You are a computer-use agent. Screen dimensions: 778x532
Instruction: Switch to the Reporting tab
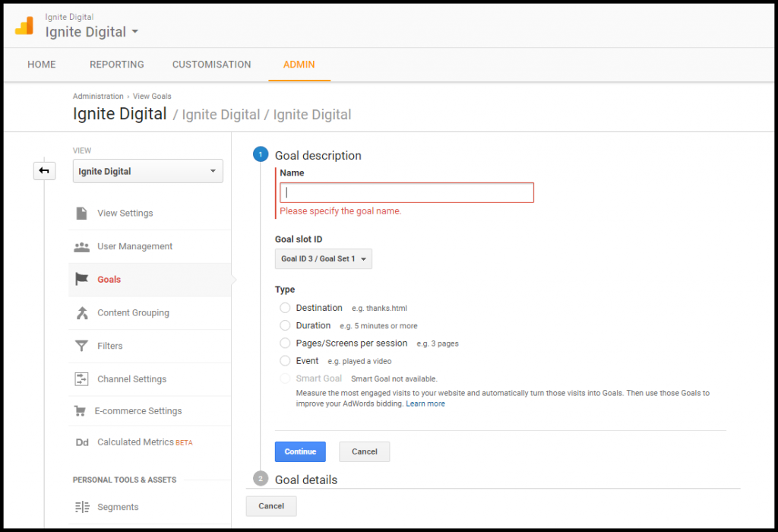(x=116, y=65)
